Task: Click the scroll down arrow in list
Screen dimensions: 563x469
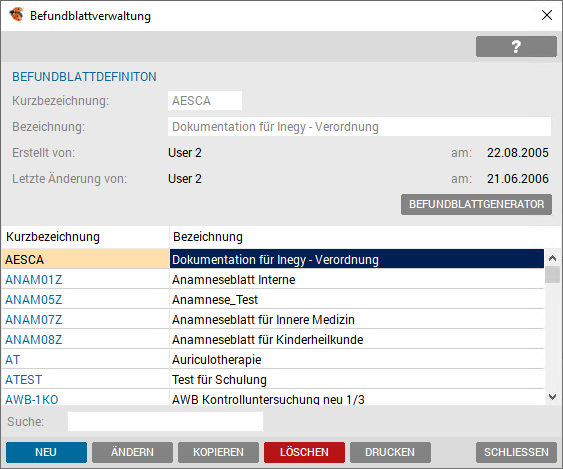Action: [552, 397]
